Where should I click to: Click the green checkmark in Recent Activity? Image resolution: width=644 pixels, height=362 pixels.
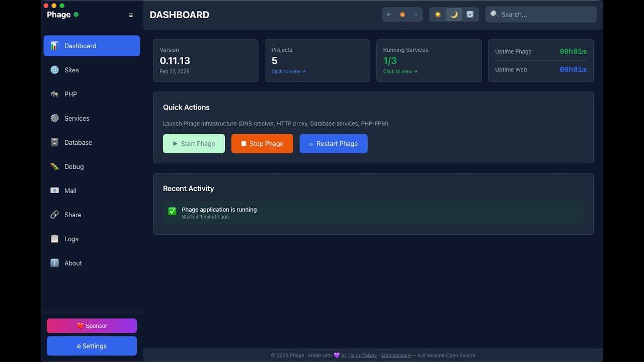coord(172,211)
